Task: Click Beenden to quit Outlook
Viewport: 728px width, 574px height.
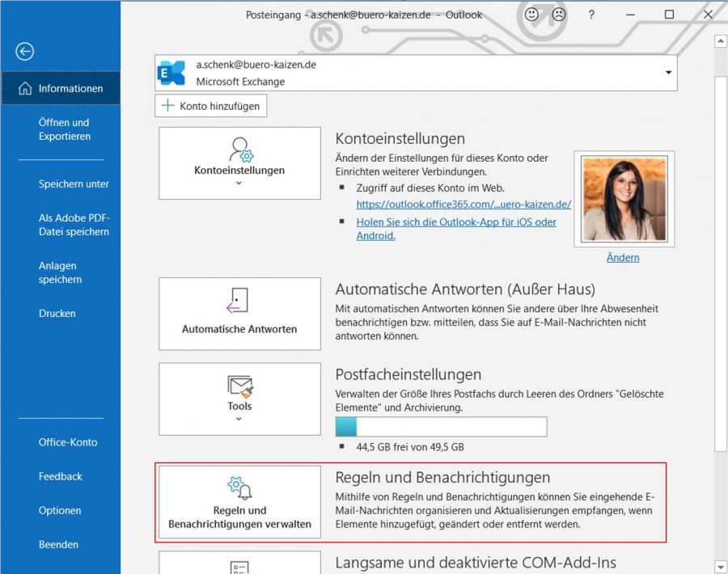Action: pyautogui.click(x=58, y=544)
